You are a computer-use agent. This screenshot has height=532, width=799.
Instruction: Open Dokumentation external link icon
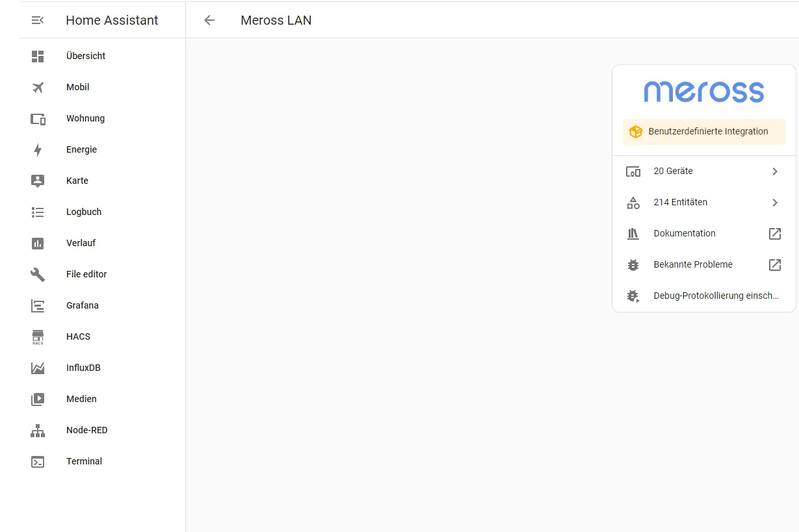click(774, 234)
